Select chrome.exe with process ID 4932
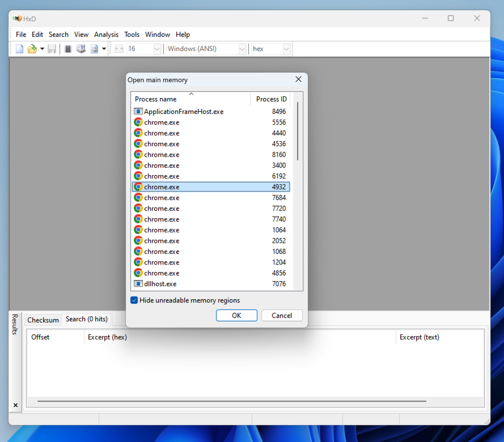 point(211,187)
